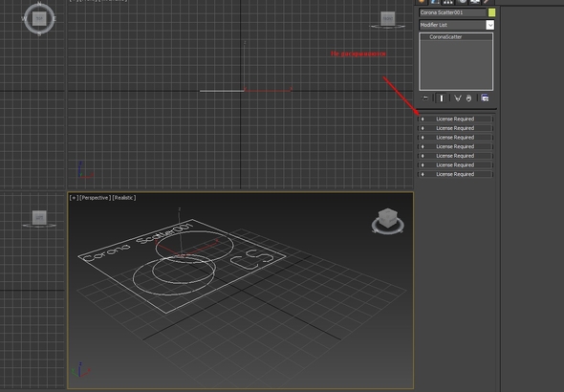Open the [+] viewport menu in Perspective
This screenshot has width=564, height=392.
[74, 198]
